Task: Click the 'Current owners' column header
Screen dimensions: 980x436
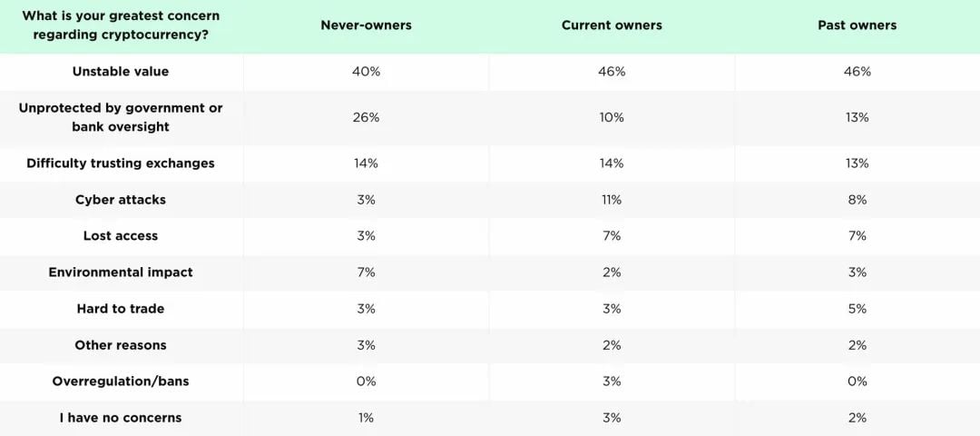Action: click(x=612, y=25)
